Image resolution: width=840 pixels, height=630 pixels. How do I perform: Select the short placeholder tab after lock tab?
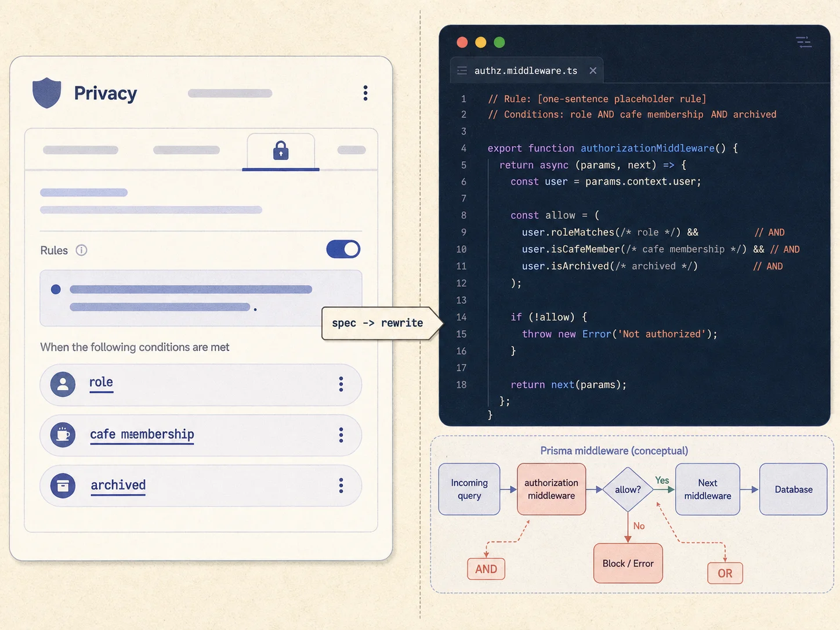point(352,150)
